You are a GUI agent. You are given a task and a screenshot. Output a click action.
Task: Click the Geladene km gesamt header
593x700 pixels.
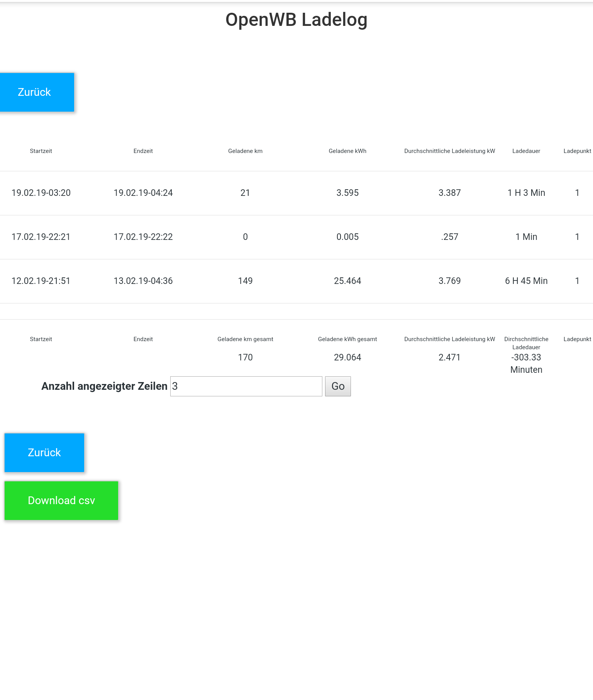pyautogui.click(x=245, y=339)
